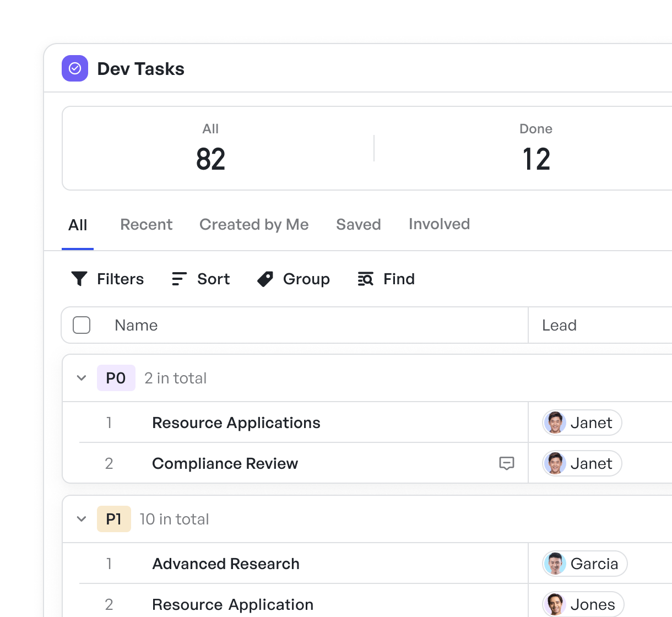
Task: Open the Compliance Review task
Action: coord(225,463)
